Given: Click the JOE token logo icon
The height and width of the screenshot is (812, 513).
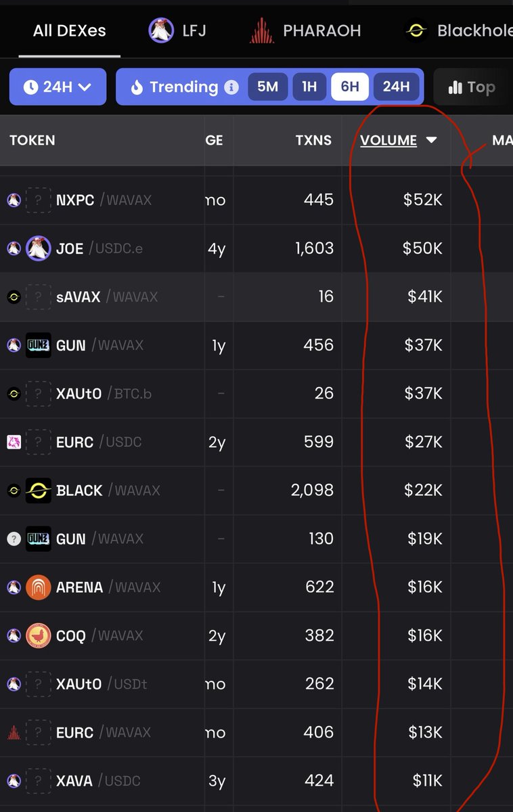Looking at the screenshot, I should 39,248.
